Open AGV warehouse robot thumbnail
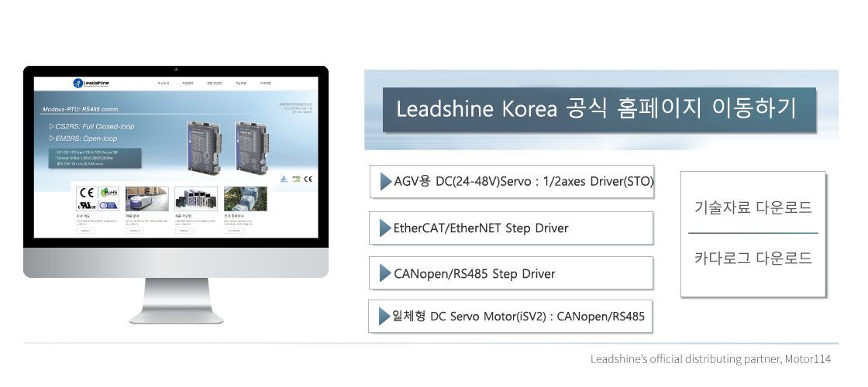The width and height of the screenshot is (868, 387). (x=146, y=199)
